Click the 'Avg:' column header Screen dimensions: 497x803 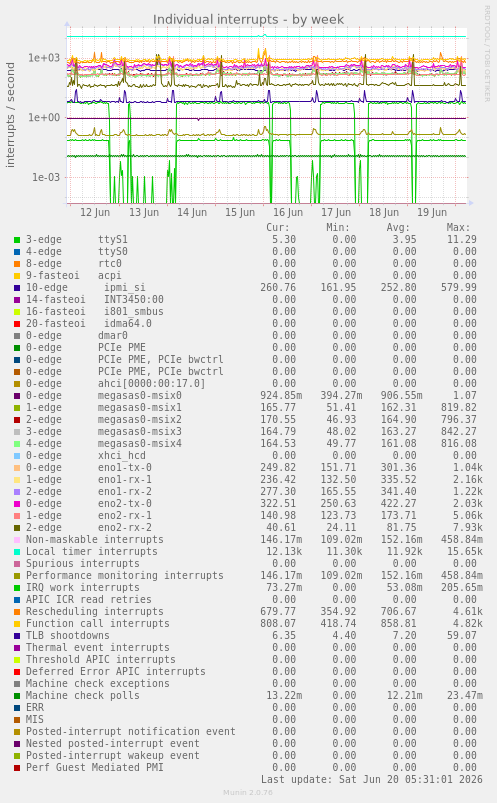click(398, 227)
